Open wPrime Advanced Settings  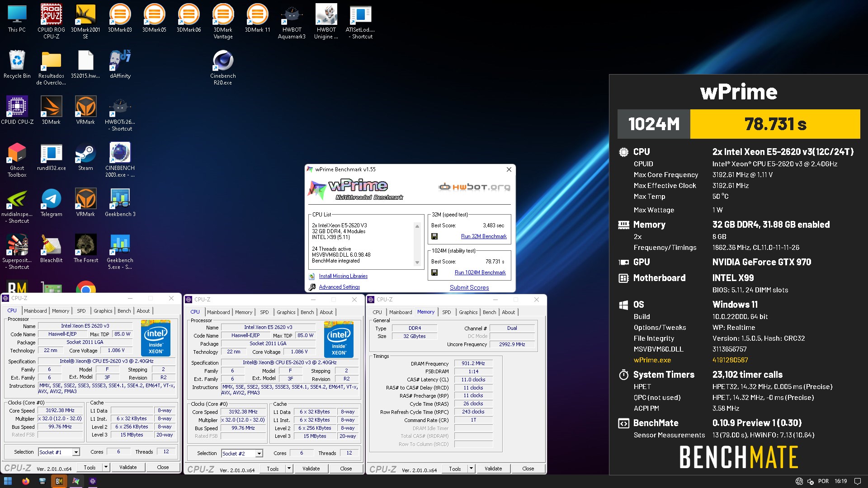(339, 287)
